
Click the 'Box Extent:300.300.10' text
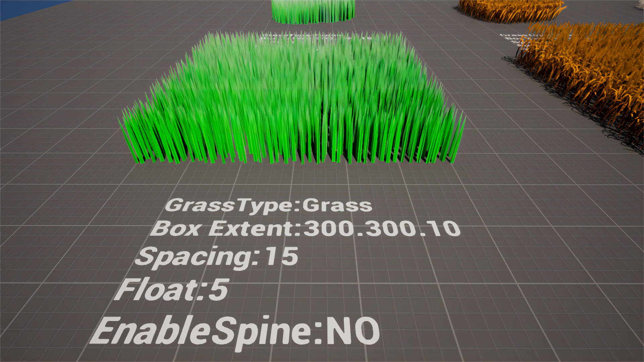(x=305, y=229)
